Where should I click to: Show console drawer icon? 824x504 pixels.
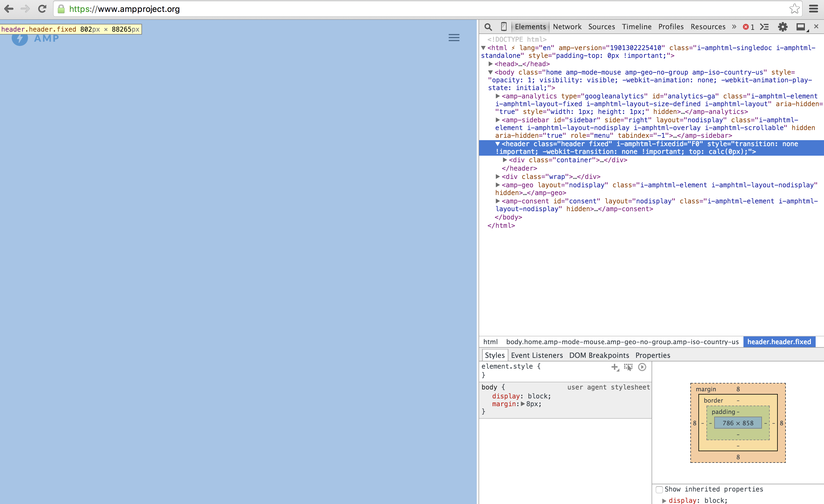(x=764, y=27)
